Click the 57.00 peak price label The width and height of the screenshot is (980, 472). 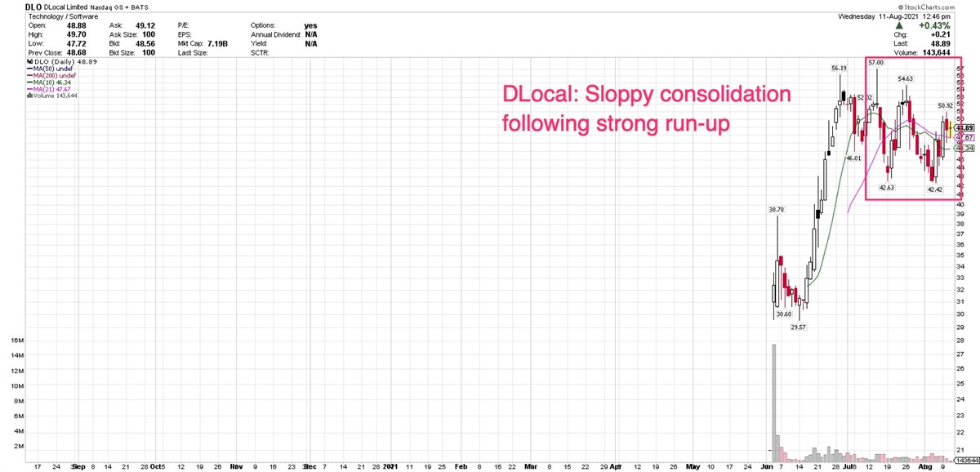click(x=876, y=62)
